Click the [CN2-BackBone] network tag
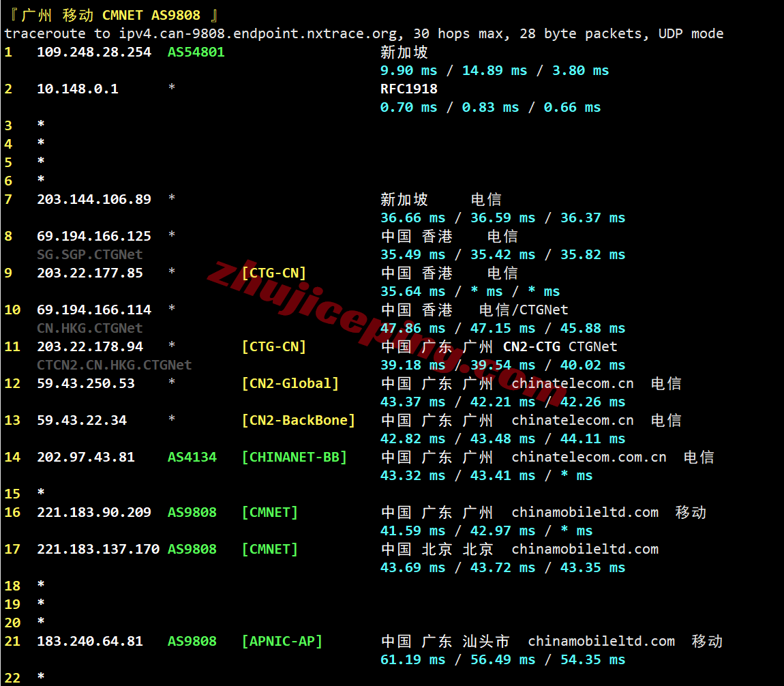The image size is (784, 686). coord(298,420)
